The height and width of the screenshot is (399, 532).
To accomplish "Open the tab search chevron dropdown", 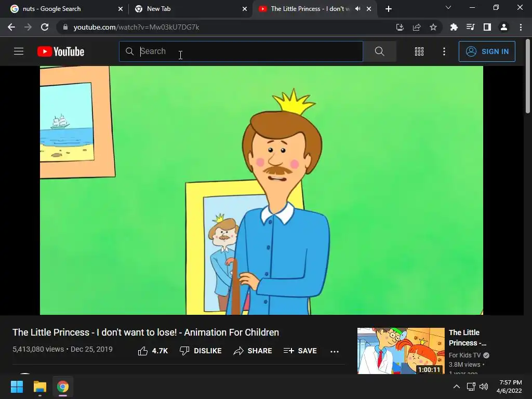I will coord(448,7).
